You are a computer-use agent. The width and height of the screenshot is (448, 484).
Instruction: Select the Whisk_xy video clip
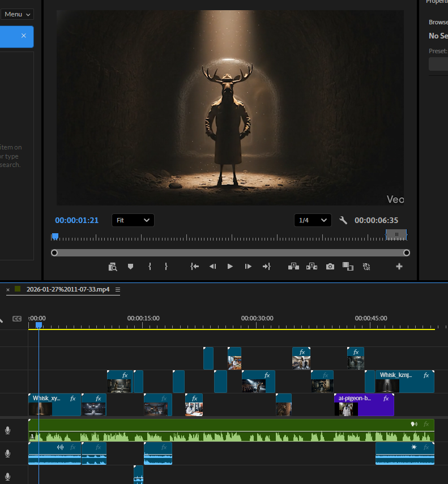pyautogui.click(x=54, y=405)
